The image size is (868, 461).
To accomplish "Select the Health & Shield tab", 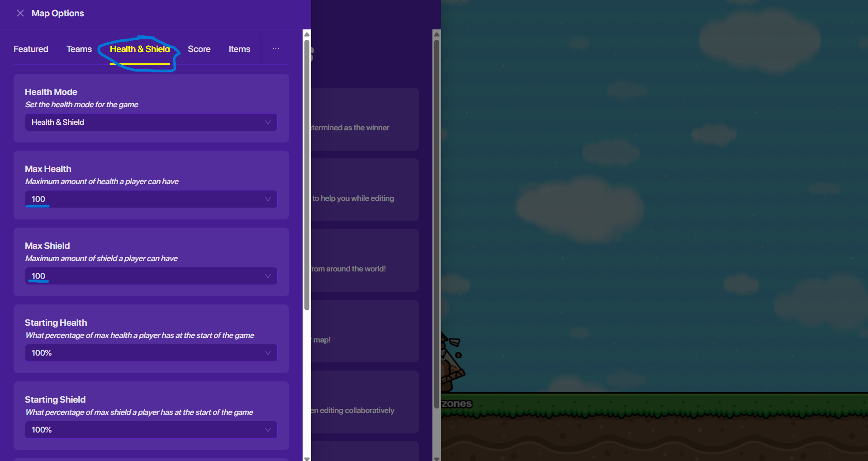I will (140, 49).
